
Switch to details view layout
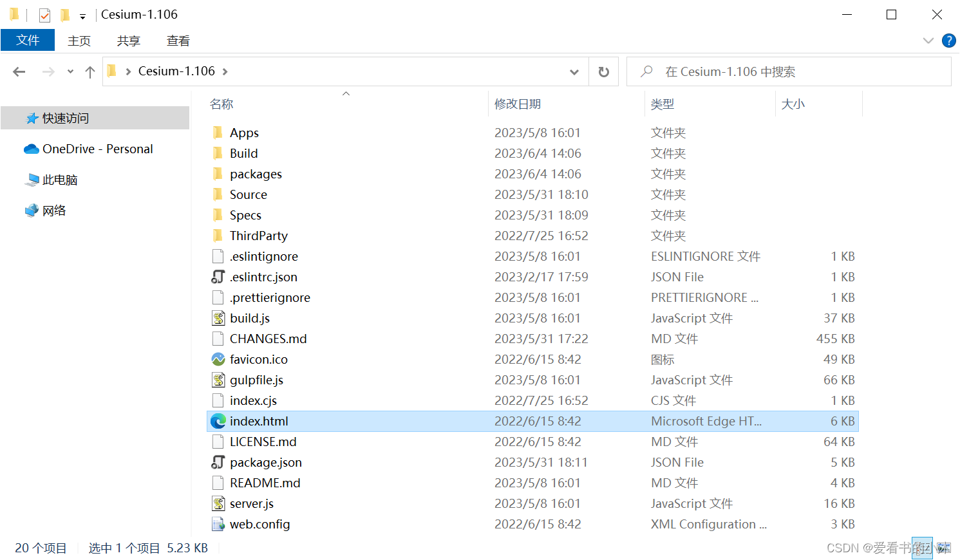(922, 548)
